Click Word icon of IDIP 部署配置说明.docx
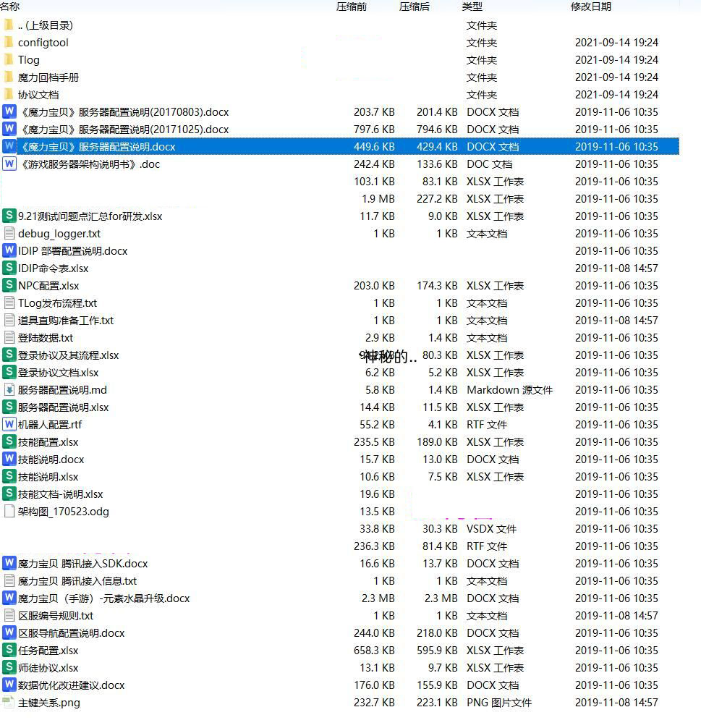Viewport: 701px width, 728px height. point(9,250)
